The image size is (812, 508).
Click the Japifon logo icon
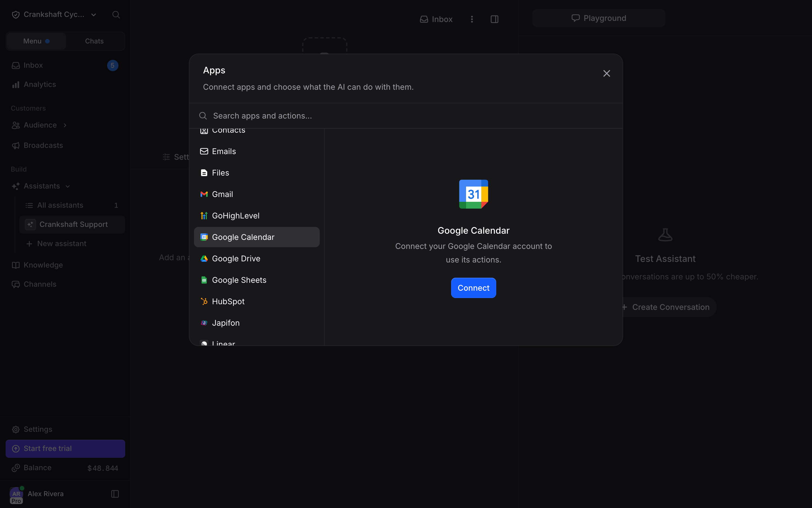pyautogui.click(x=204, y=323)
